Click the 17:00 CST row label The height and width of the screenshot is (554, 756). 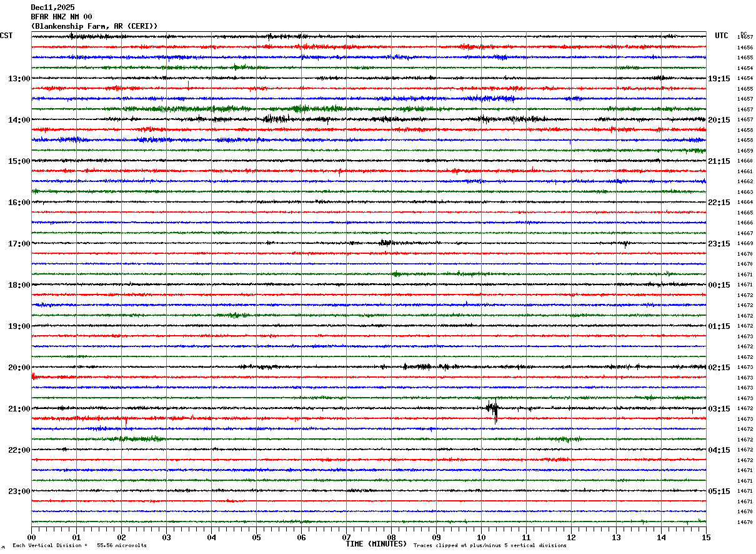pyautogui.click(x=19, y=244)
